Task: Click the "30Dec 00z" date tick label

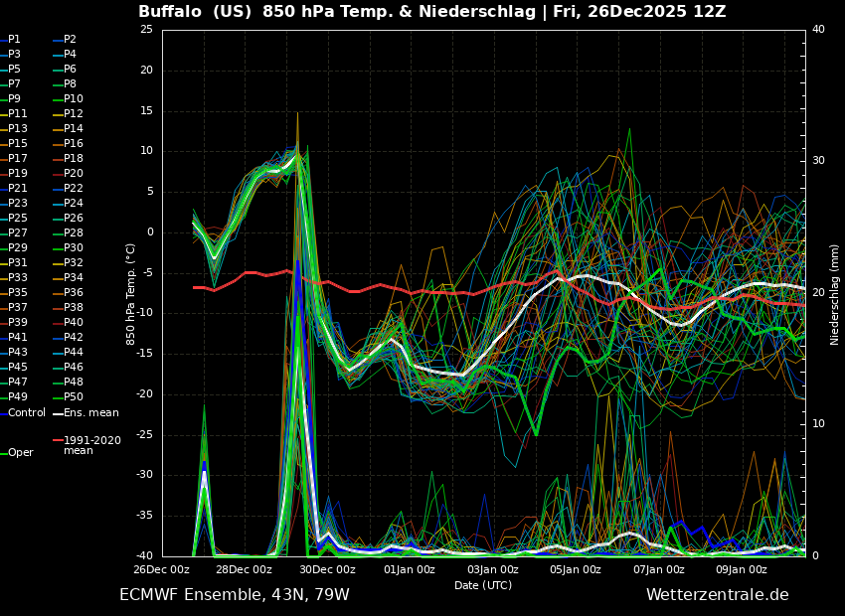Action: (328, 569)
